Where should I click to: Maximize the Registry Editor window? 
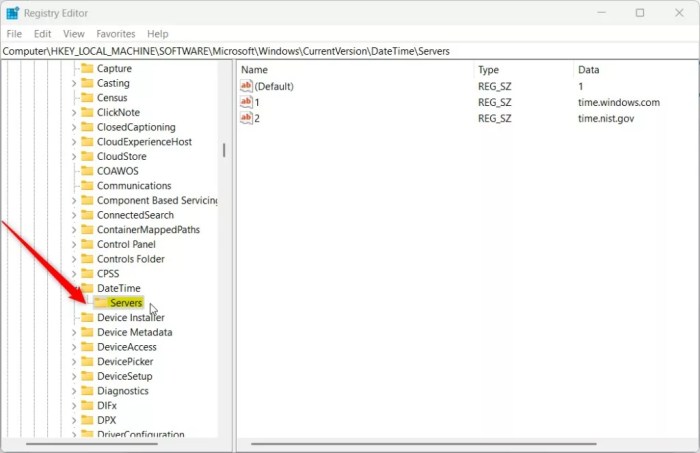(x=640, y=12)
